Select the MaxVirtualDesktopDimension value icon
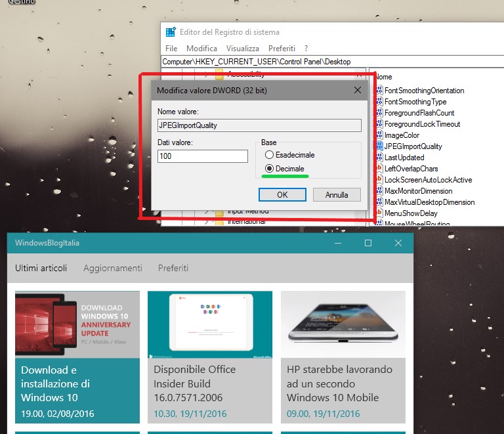 379,202
